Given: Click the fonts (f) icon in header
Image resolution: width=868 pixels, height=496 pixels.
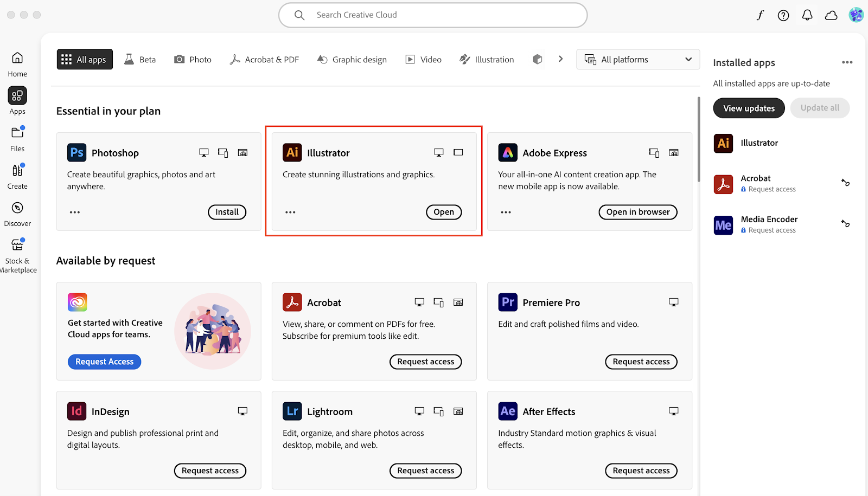Looking at the screenshot, I should [x=760, y=15].
